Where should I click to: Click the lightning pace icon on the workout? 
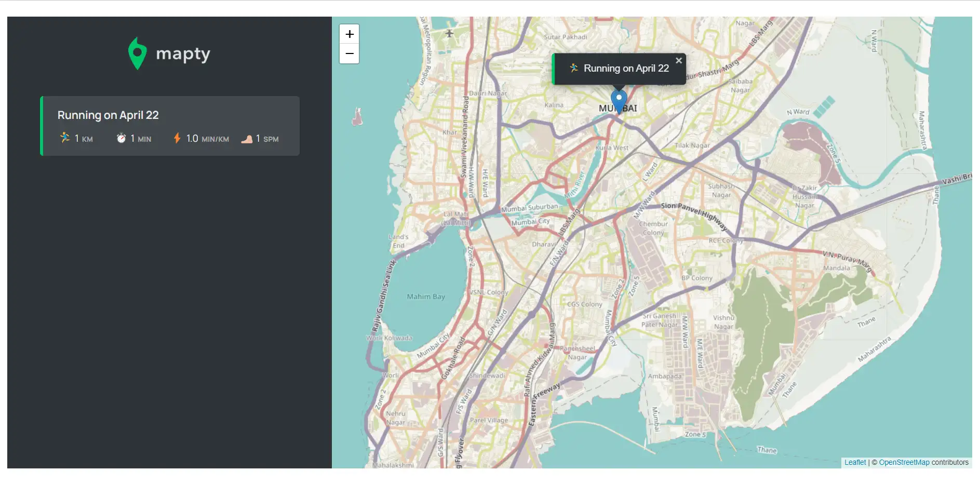(178, 138)
